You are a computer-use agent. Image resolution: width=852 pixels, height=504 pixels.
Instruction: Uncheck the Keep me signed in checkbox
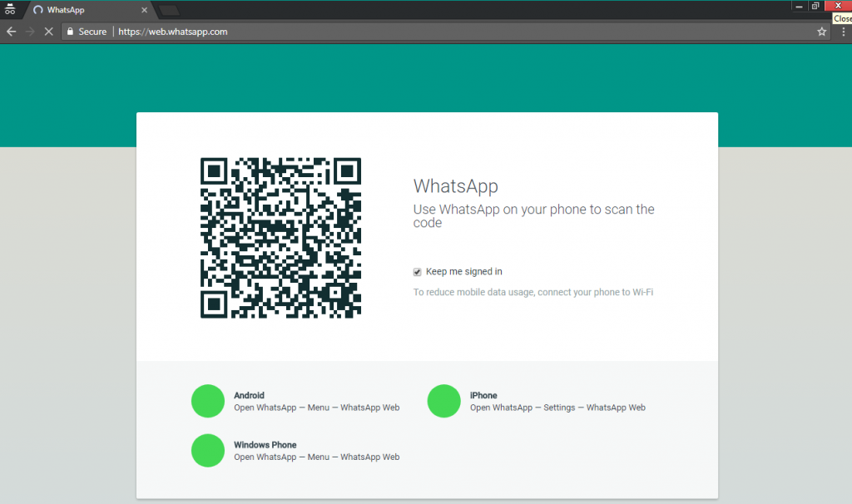point(417,271)
